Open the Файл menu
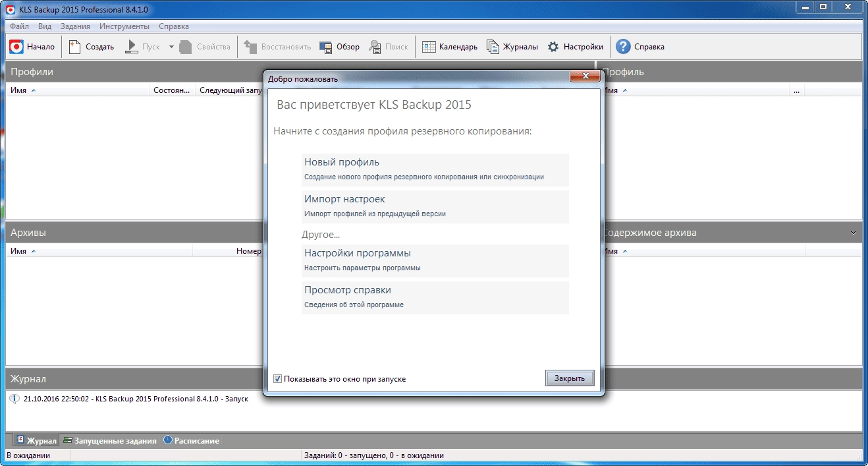 (20, 26)
